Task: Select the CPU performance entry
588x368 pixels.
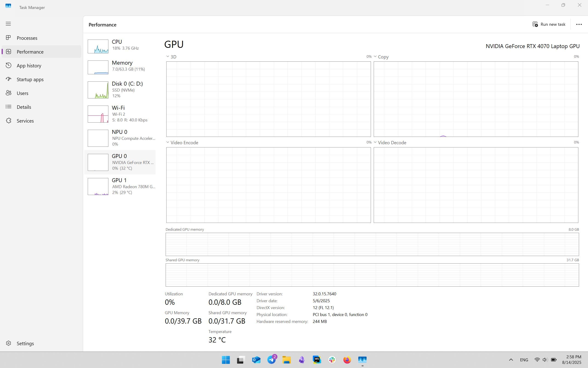Action: (x=120, y=46)
